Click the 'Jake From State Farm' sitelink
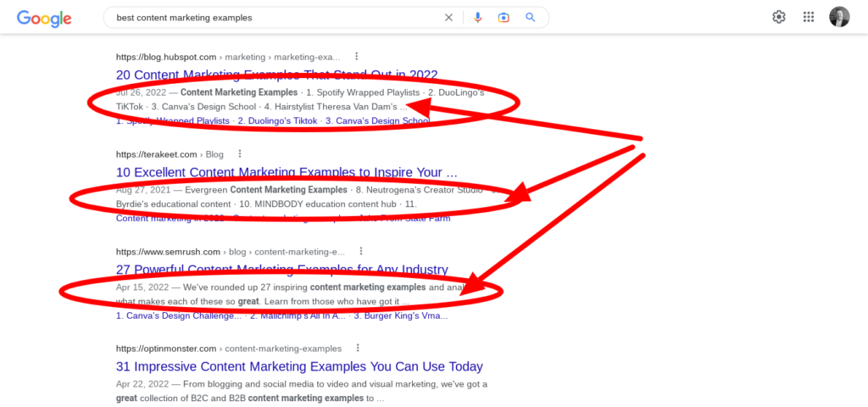Image resolution: width=868 pixels, height=407 pixels. (405, 218)
